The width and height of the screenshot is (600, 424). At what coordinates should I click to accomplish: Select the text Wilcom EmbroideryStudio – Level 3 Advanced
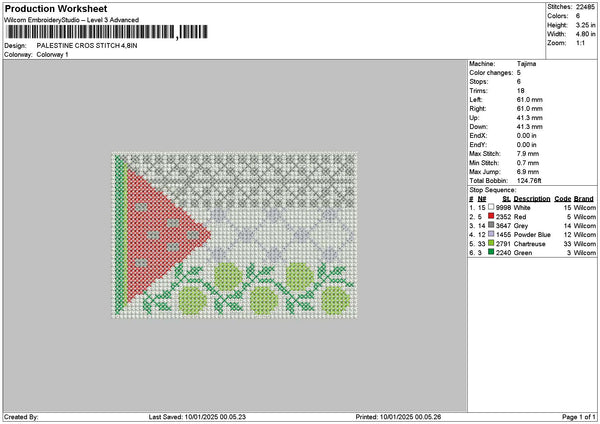click(x=72, y=20)
